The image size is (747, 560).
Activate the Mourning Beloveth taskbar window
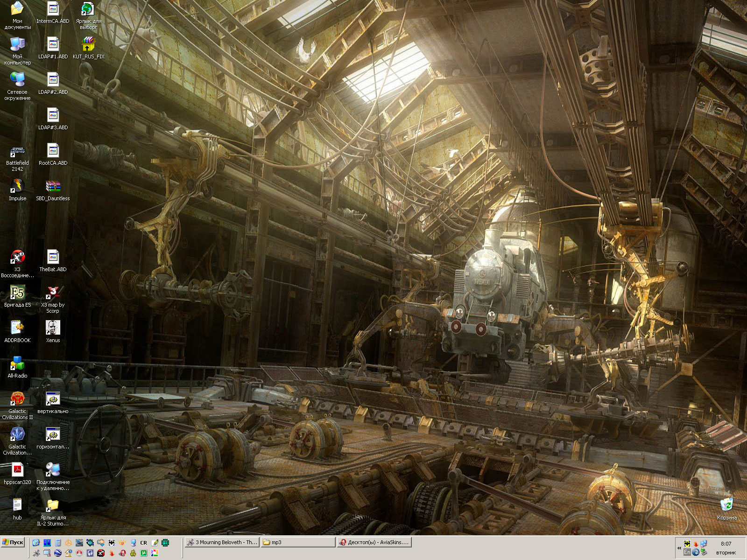222,542
